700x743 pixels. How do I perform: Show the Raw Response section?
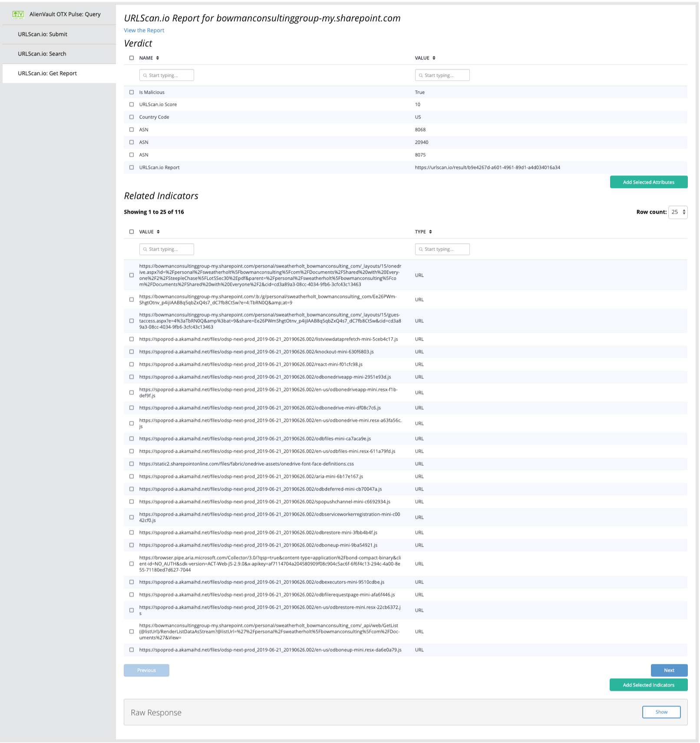tap(661, 712)
